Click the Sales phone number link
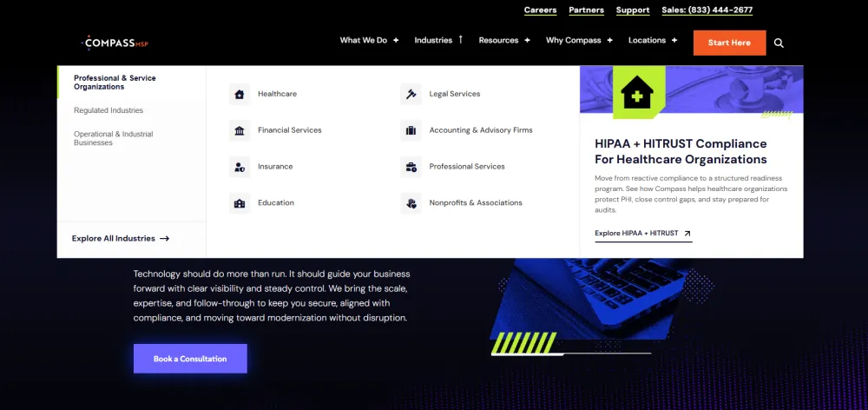868x410 pixels. (x=707, y=10)
